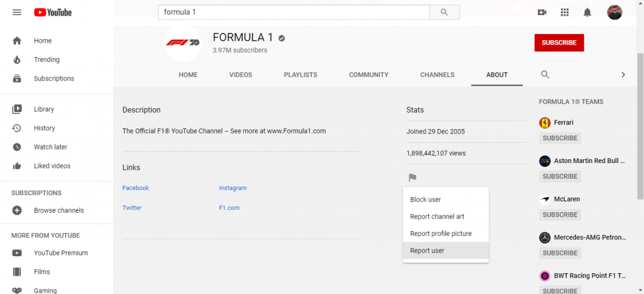Open the create video camera icon

click(541, 13)
